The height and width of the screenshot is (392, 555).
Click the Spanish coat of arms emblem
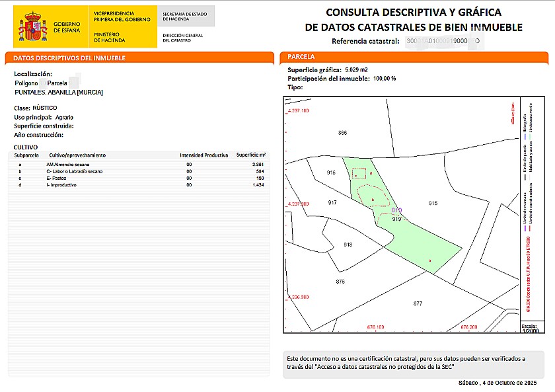[x=32, y=26]
